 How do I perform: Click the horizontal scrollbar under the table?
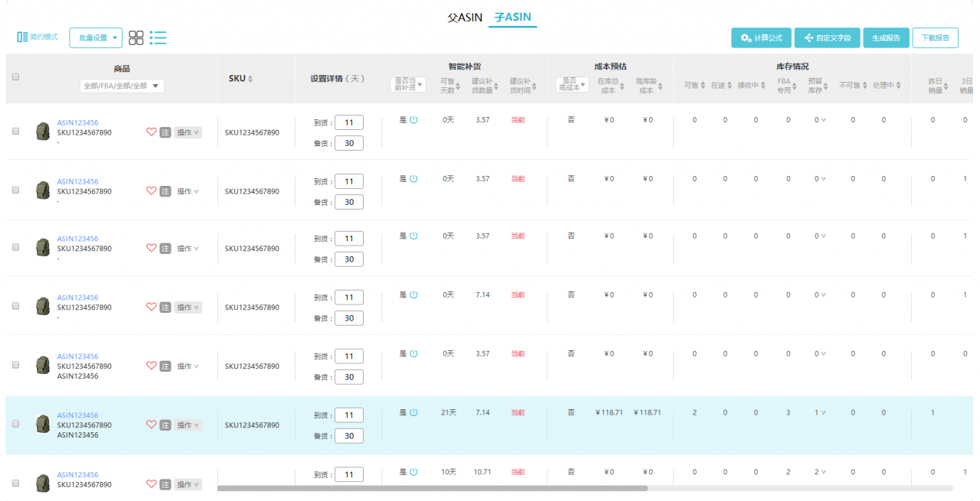click(433, 488)
